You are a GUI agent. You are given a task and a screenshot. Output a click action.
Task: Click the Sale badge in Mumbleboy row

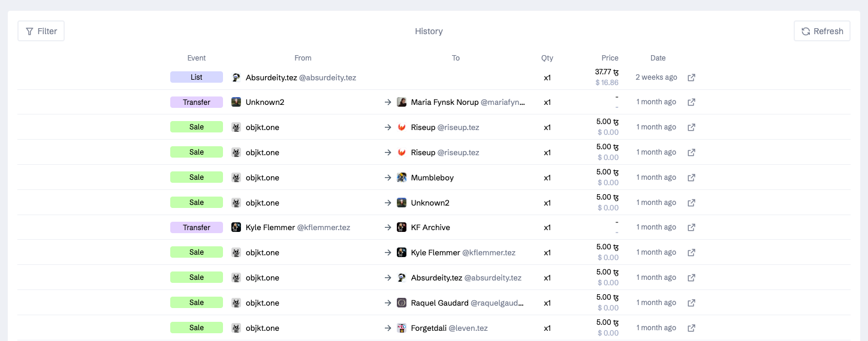tap(197, 177)
